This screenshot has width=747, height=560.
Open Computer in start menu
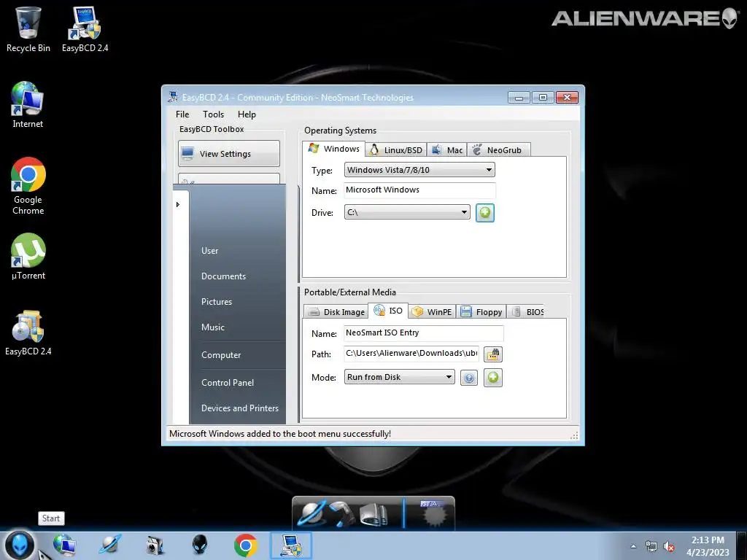point(221,355)
